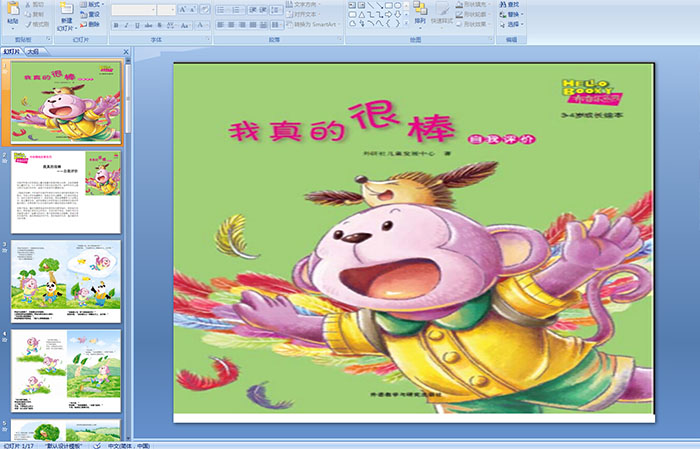Switch to the Slides (幻灯片) tab
700x449 pixels.
coord(12,52)
